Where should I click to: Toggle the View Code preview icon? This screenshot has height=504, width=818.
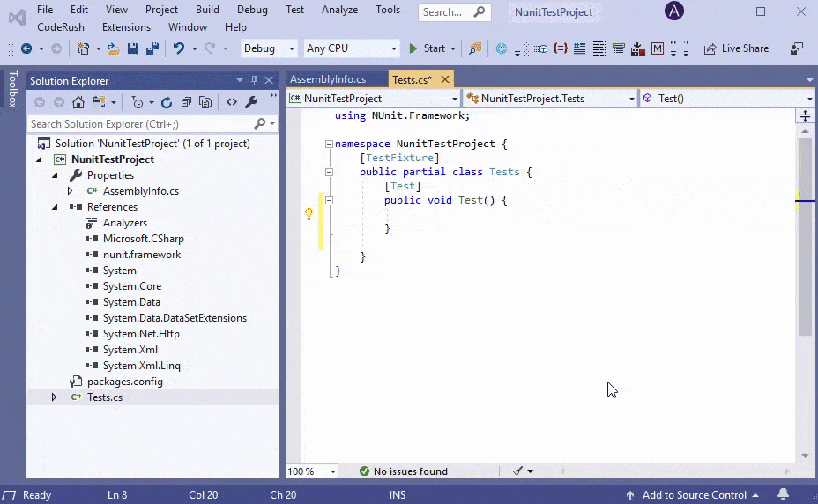232,102
